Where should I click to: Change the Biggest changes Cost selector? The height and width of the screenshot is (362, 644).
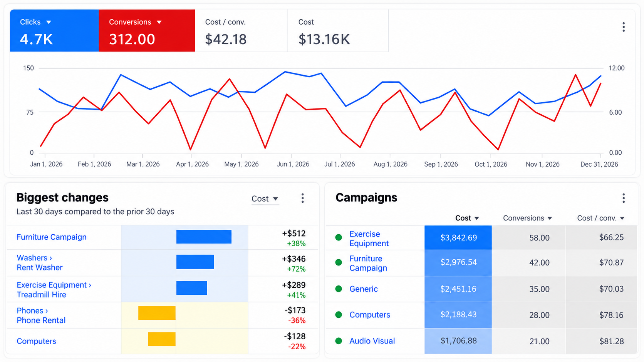[265, 199]
